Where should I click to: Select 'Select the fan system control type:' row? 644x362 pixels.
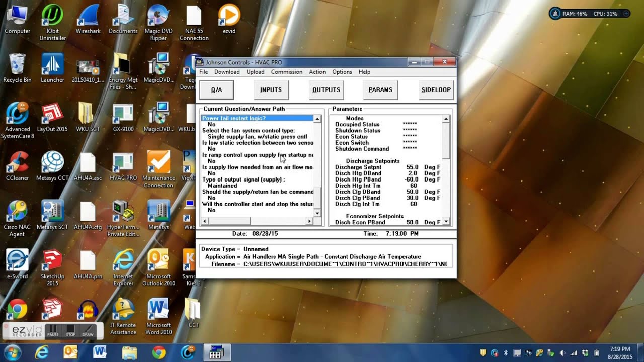click(249, 131)
